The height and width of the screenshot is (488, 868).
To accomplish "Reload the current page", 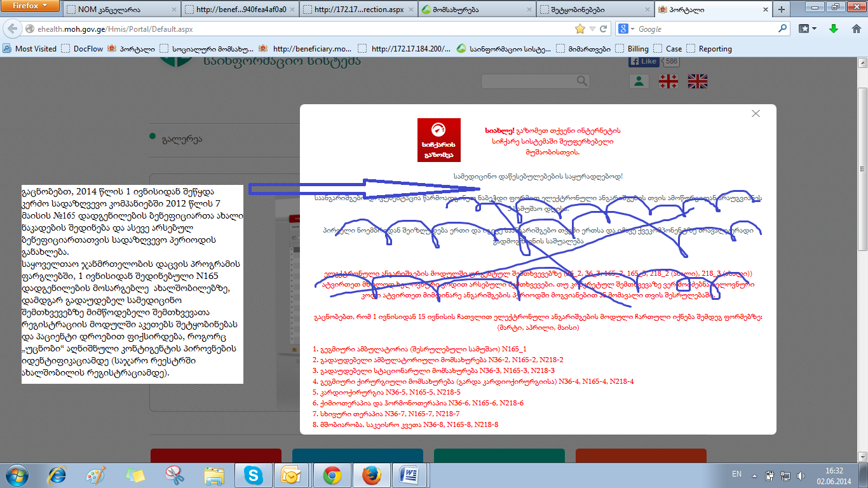I will pos(603,29).
